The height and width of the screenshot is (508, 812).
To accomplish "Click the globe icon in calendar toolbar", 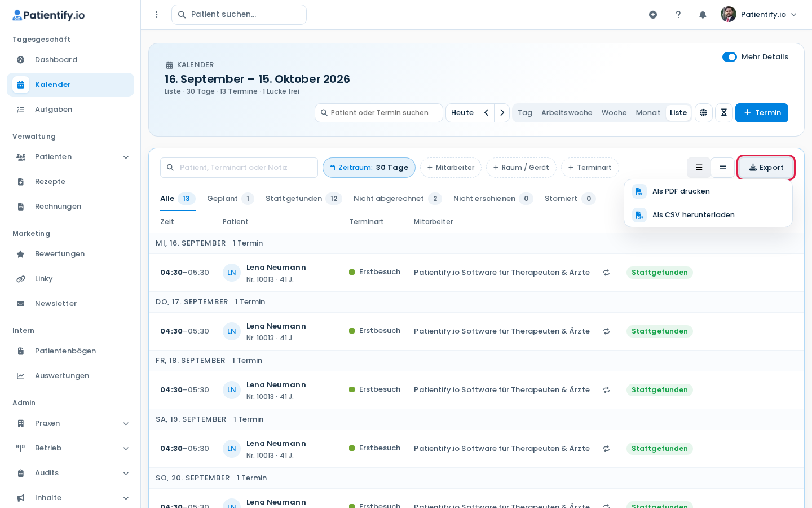I will [704, 113].
